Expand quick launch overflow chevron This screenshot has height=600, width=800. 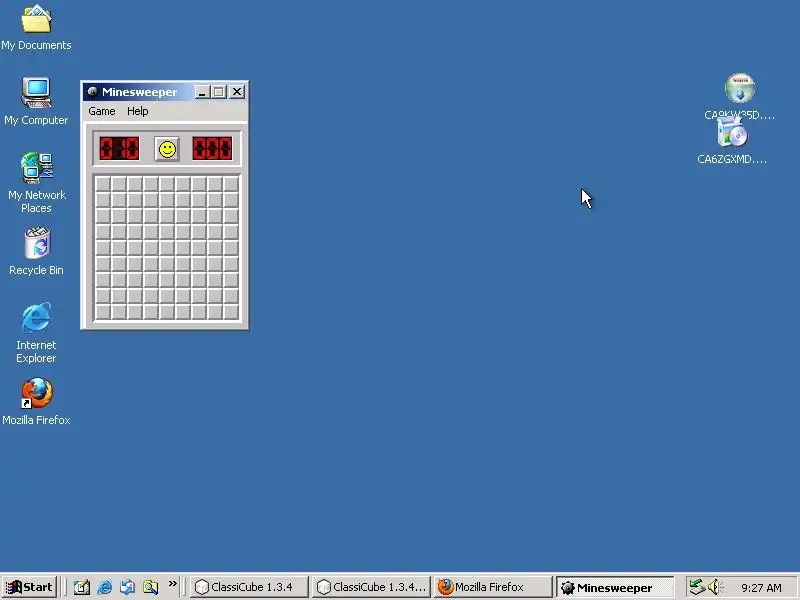click(172, 584)
